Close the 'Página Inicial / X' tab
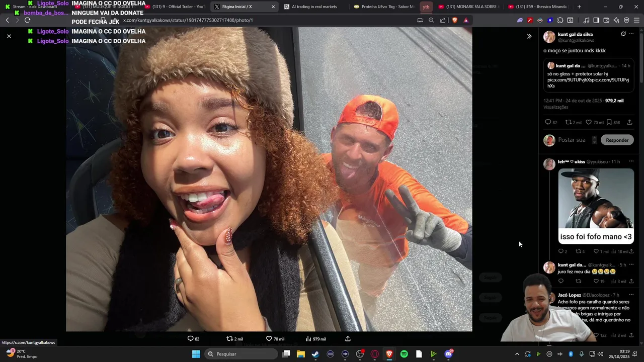644x362 pixels. 273,7
